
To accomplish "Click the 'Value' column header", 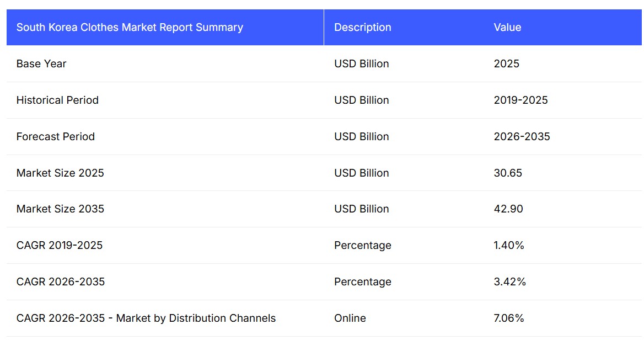I will pyautogui.click(x=507, y=27).
